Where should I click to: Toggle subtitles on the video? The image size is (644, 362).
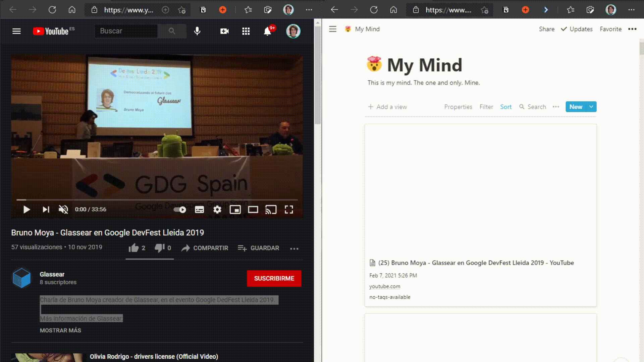coord(199,209)
